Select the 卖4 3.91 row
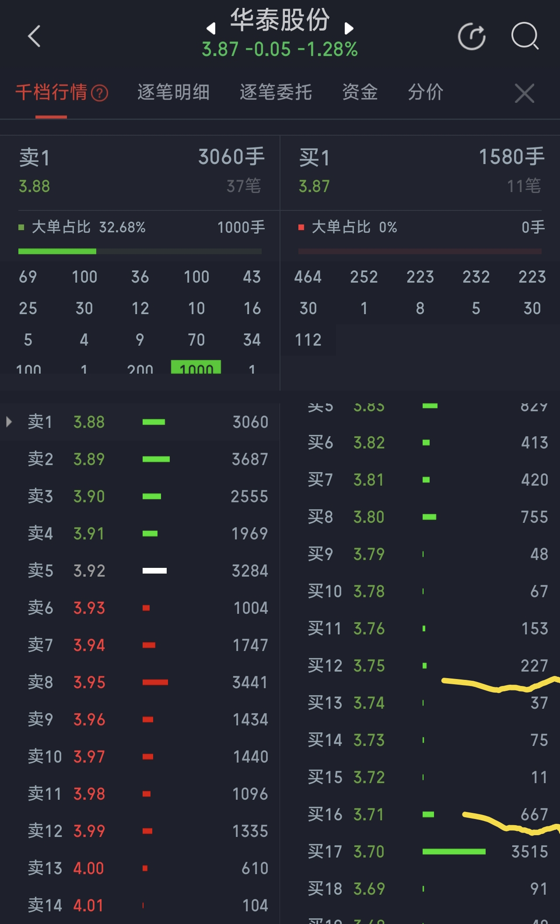 pos(140,533)
